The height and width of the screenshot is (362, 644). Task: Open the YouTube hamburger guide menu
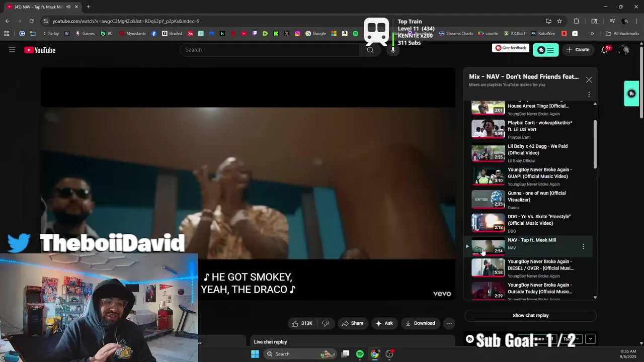(x=12, y=50)
